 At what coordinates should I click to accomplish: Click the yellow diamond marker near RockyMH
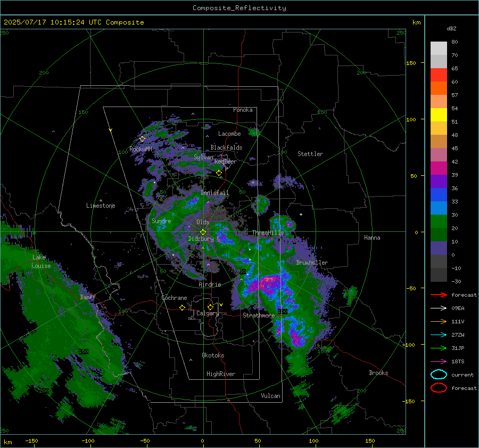pos(142,139)
